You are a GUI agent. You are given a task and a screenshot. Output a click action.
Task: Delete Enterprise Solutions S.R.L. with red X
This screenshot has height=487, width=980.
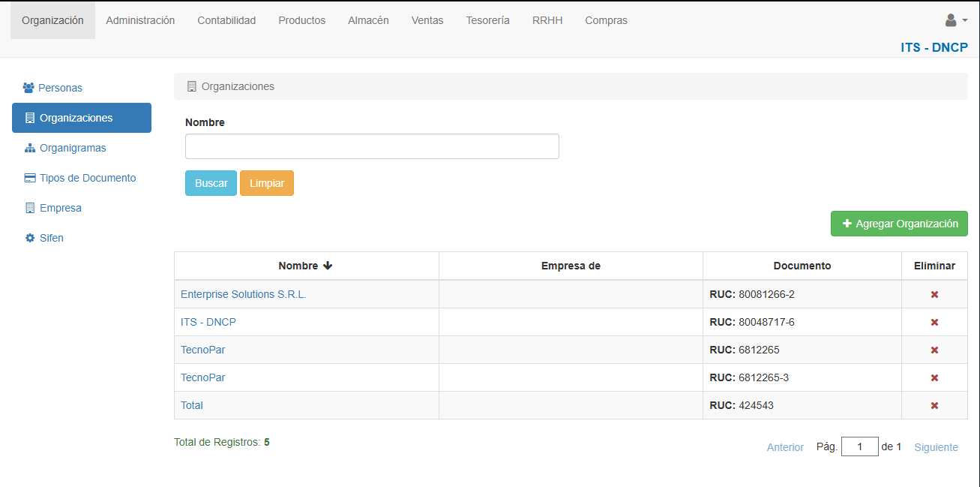coord(934,294)
